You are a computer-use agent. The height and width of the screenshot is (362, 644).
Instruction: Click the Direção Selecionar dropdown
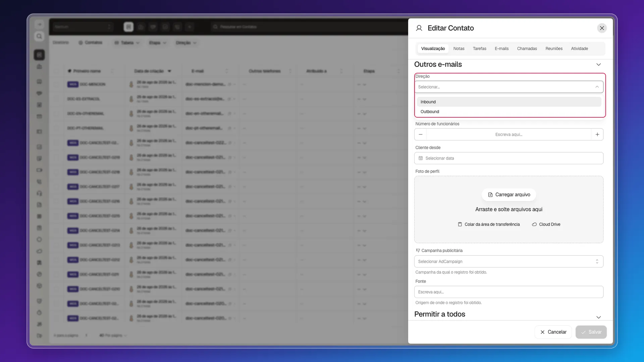tap(508, 87)
